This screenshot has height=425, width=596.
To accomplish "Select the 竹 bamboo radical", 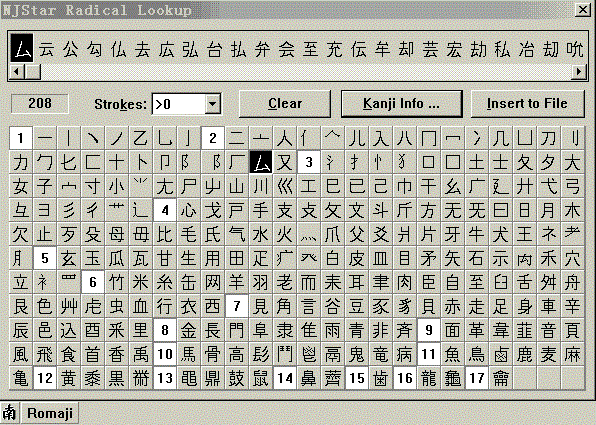I will pos(117,282).
